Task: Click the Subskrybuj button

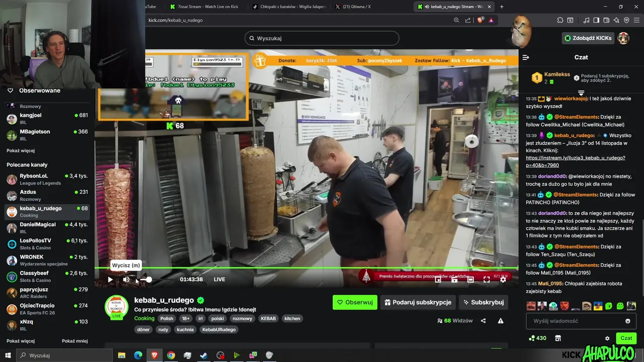Action: point(484,302)
